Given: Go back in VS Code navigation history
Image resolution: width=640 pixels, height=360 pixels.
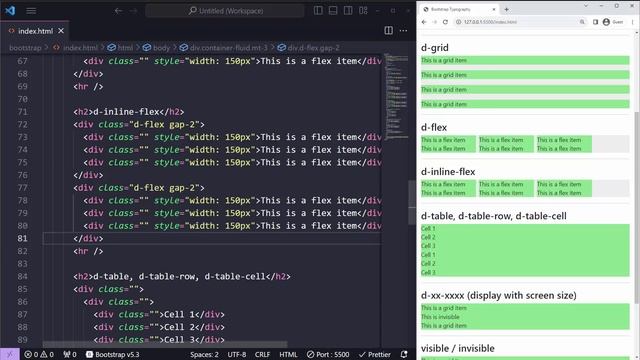Looking at the screenshot, I should tap(118, 11).
